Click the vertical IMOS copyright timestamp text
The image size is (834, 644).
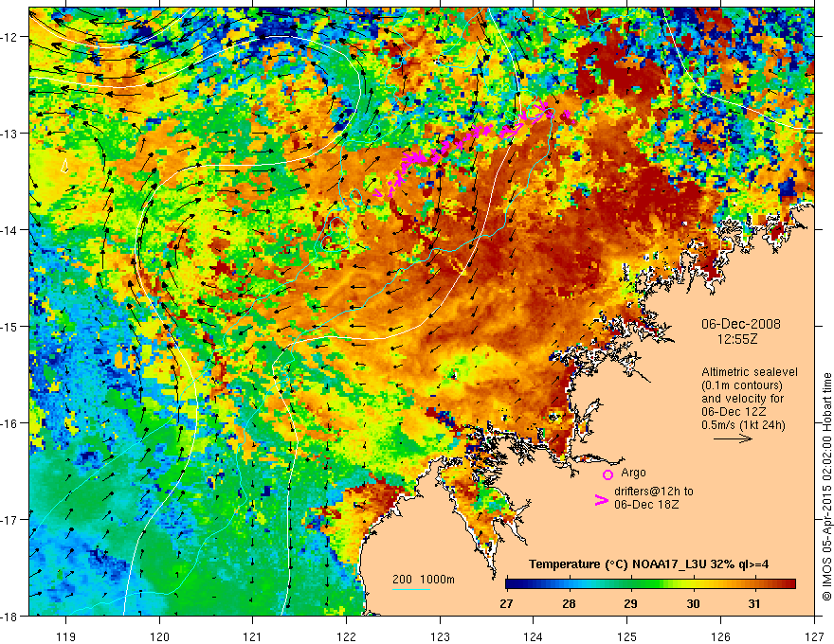pos(826,486)
